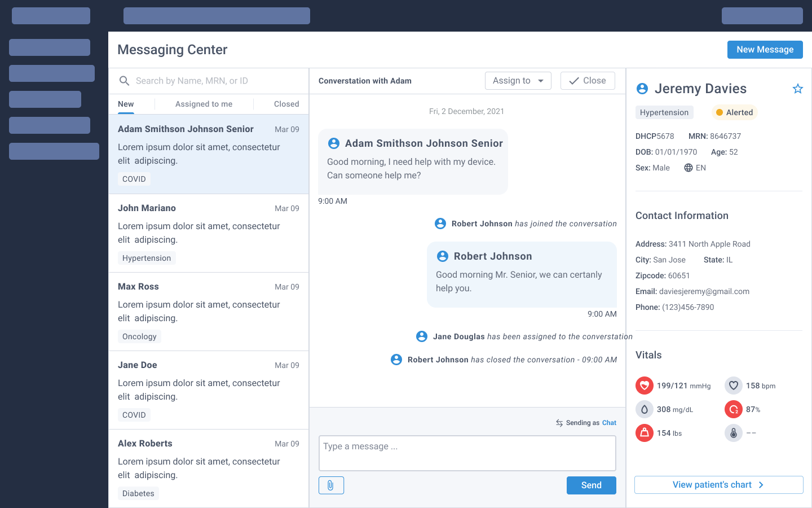Click the search magnifier icon
Image resolution: width=812 pixels, height=508 pixels.
[125, 81]
